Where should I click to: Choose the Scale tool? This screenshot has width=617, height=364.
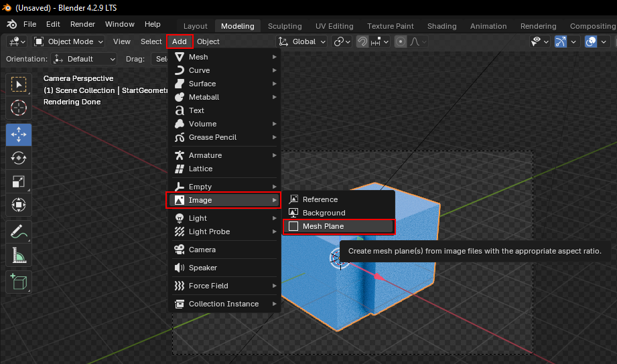(19, 181)
